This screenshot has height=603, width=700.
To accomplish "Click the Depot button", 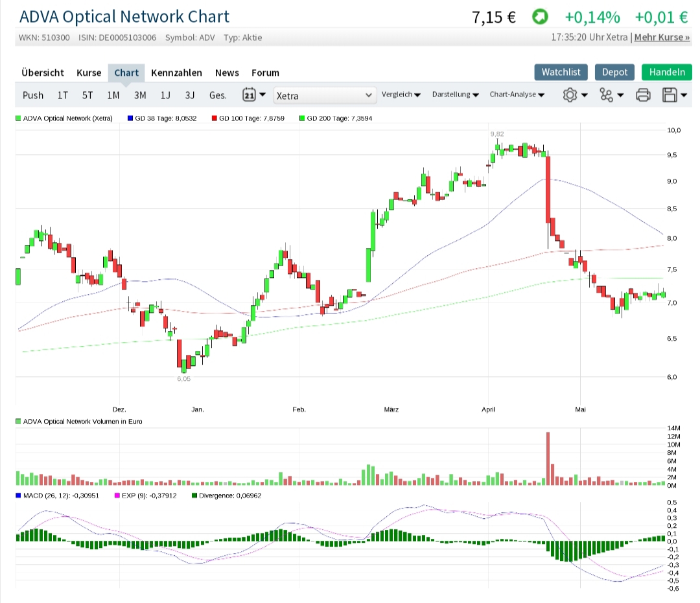I will tap(614, 73).
